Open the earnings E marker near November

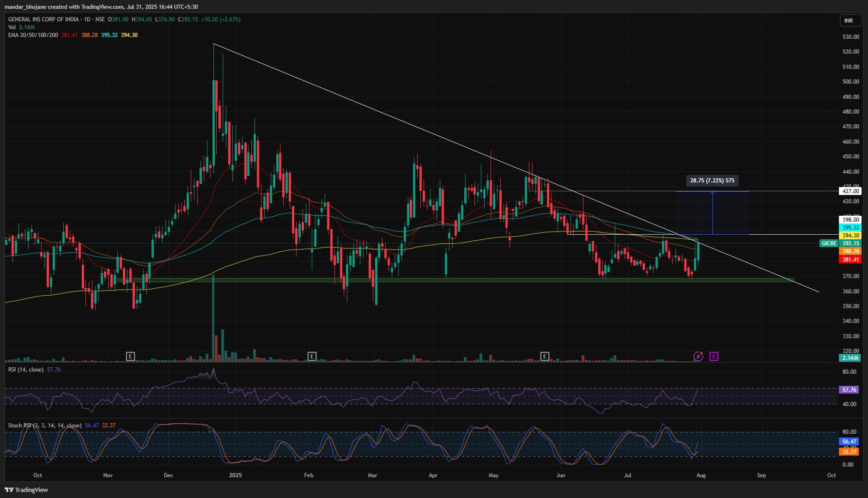pos(130,356)
